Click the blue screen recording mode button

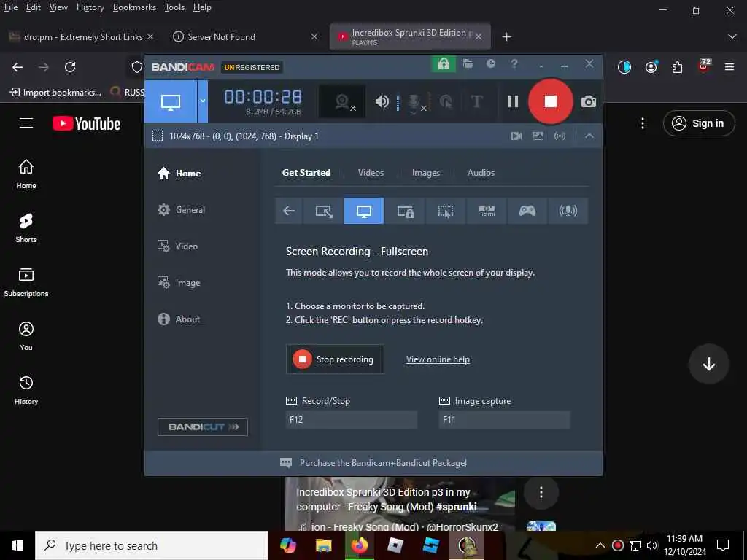pos(171,101)
